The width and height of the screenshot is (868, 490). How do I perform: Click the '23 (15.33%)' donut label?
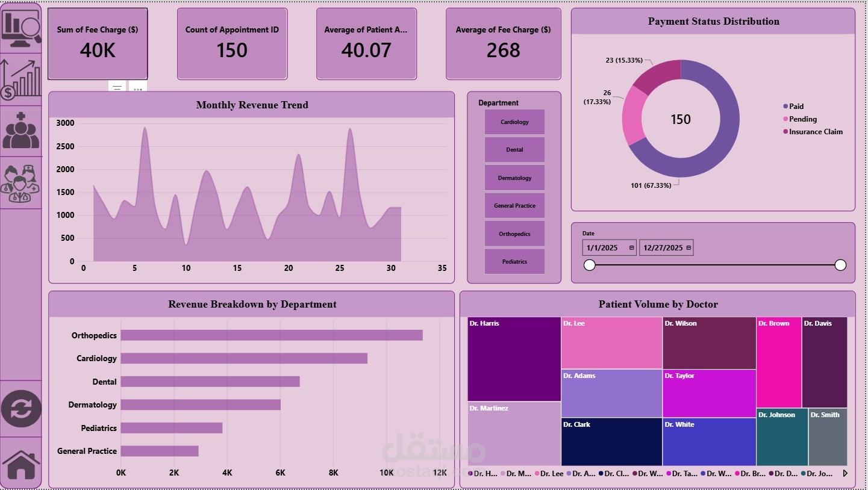[x=624, y=60]
